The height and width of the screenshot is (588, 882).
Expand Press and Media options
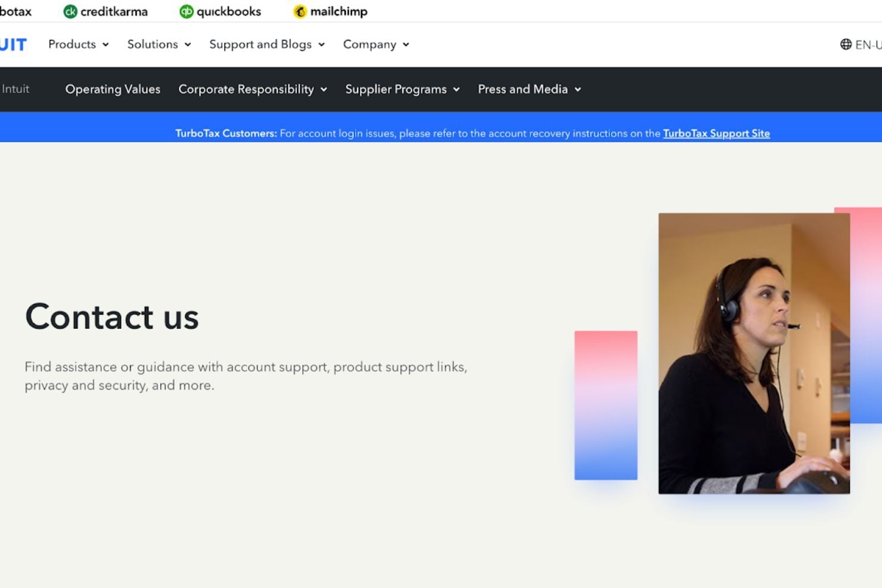[x=528, y=89]
